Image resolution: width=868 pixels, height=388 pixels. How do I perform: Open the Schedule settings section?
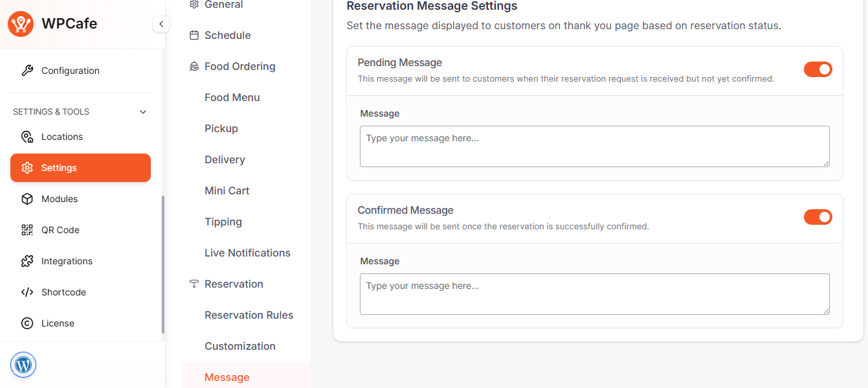[227, 35]
